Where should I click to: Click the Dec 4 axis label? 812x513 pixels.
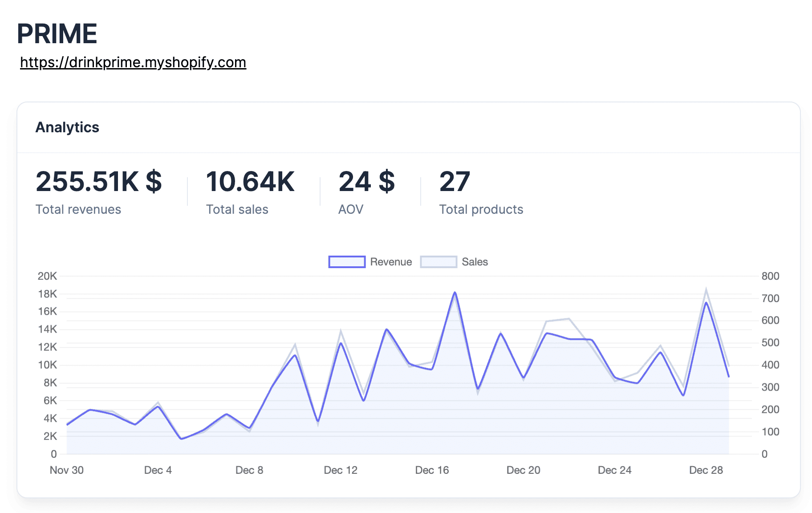[158, 470]
